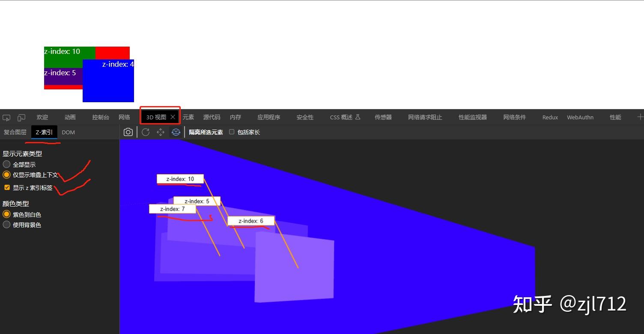Enable the 包括家长 checkbox
Image resolution: width=644 pixels, height=334 pixels.
(232, 132)
